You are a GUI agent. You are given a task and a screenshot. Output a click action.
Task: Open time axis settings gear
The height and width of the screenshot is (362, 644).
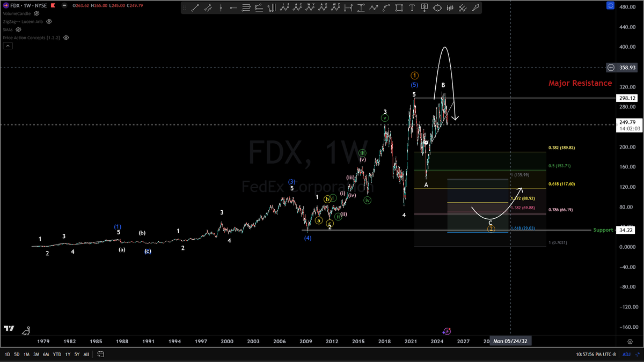click(x=630, y=341)
